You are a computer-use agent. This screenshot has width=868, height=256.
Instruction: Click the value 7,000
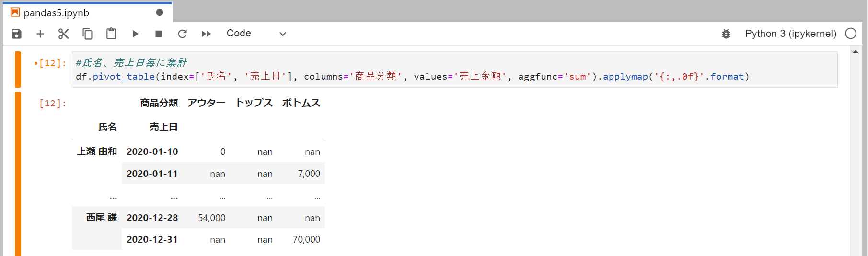pyautogui.click(x=309, y=174)
